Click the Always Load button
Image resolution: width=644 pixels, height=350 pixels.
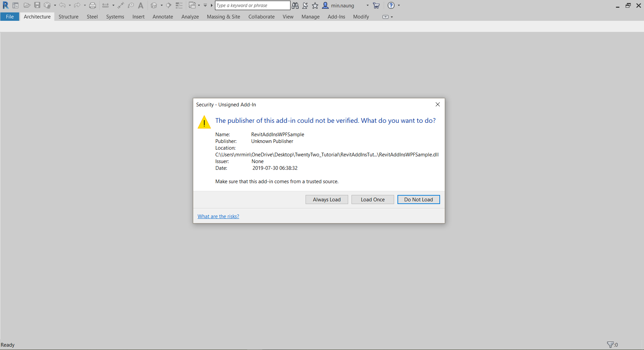click(x=326, y=200)
